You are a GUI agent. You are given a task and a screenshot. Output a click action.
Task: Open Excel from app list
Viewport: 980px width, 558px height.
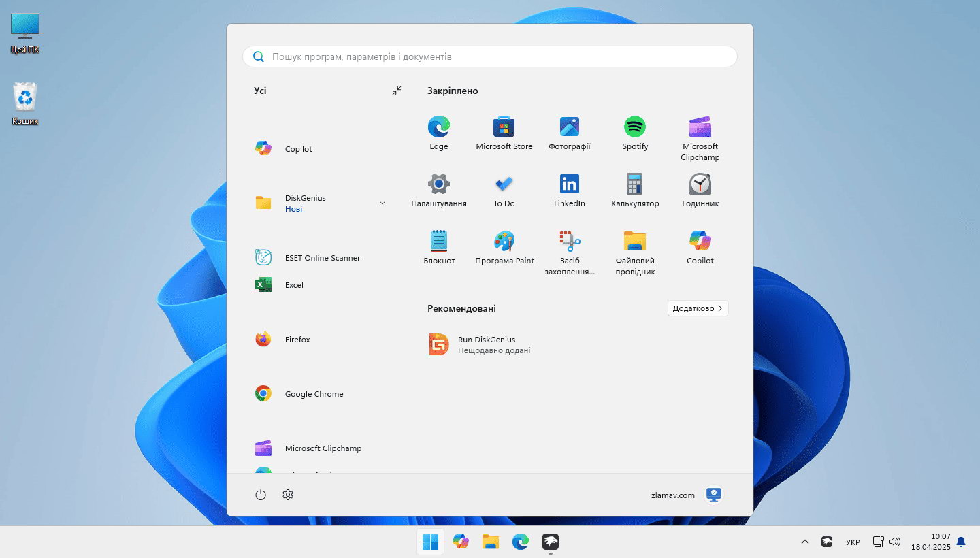[320, 284]
